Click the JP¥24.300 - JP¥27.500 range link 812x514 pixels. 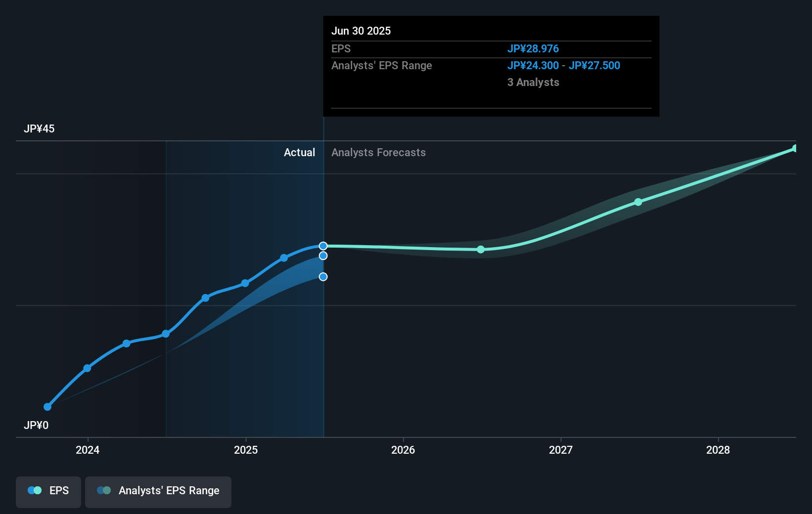tap(564, 65)
